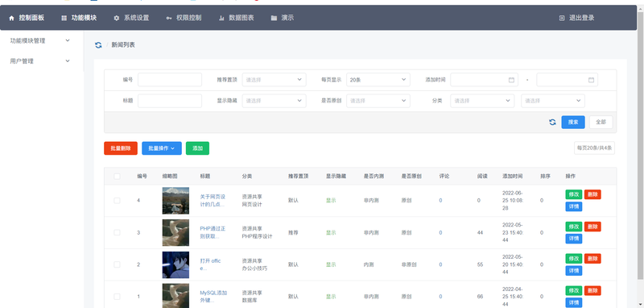The width and height of the screenshot is (644, 308).
Task: Click 修改 for the MySQL添加外键 row
Action: pos(574,291)
